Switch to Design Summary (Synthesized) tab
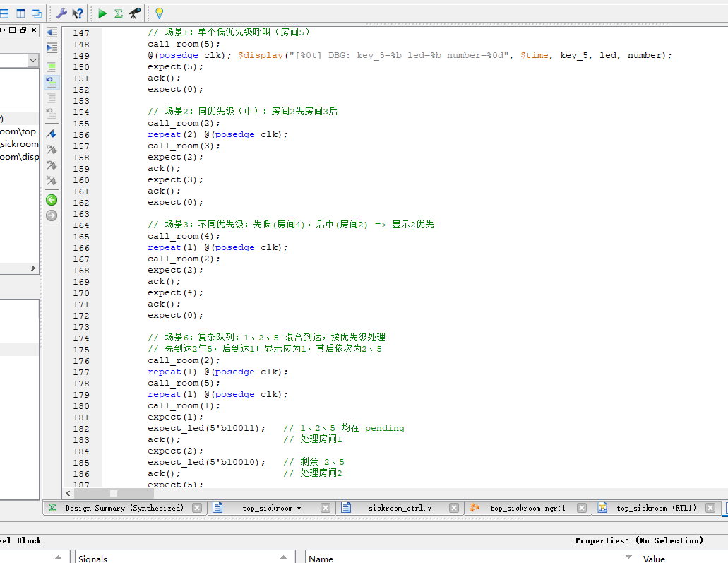The height and width of the screenshot is (563, 728). pyautogui.click(x=124, y=508)
